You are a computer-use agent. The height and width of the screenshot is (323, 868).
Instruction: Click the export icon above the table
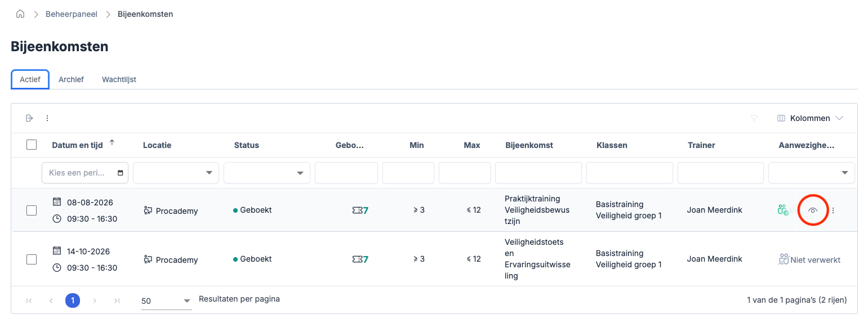tap(29, 118)
